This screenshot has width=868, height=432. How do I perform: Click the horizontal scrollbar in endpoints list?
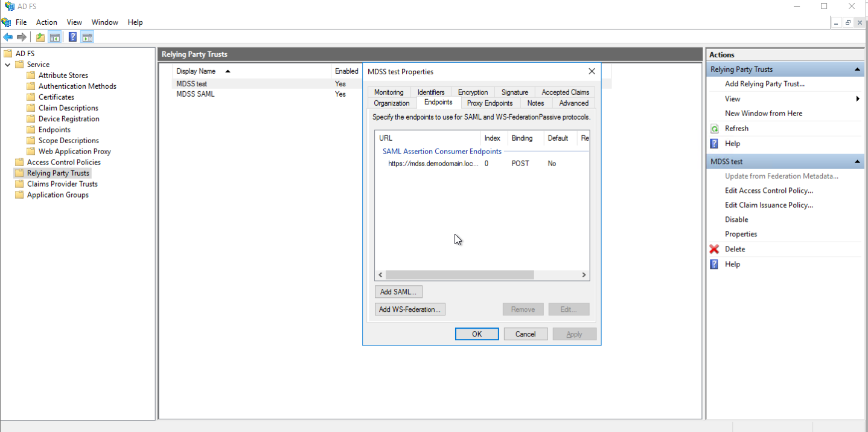pos(460,275)
